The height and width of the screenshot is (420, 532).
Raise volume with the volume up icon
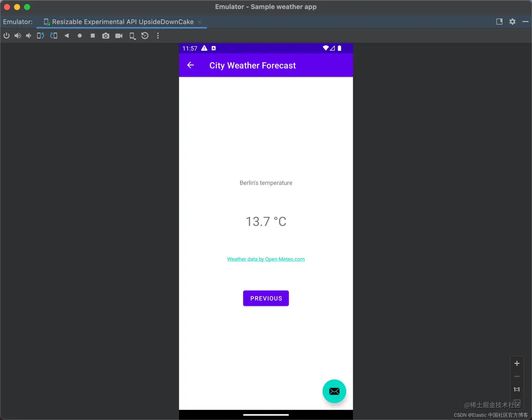coord(18,36)
